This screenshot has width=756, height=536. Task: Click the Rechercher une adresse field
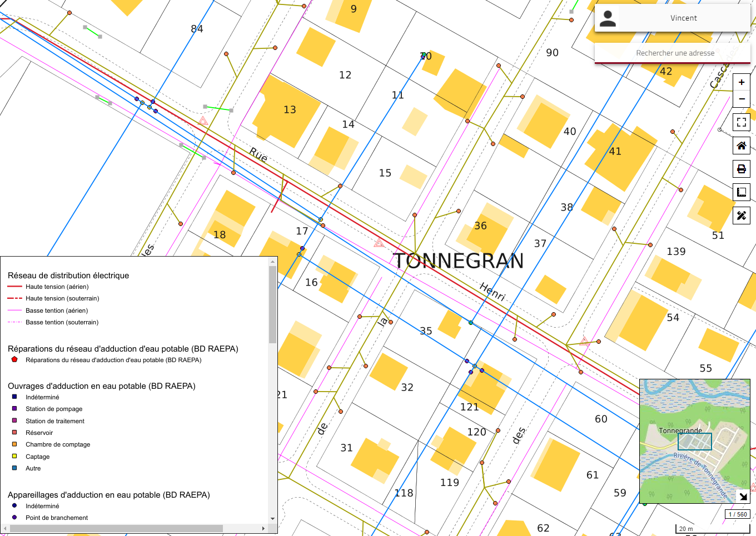coord(675,53)
